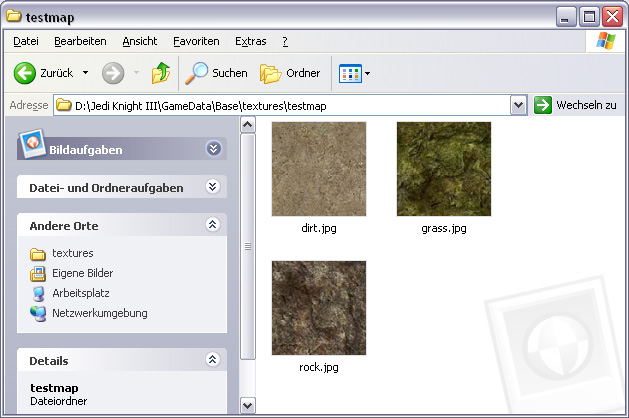This screenshot has height=418, width=629.
Task: Open the Suchen search pane
Action: pos(216,73)
